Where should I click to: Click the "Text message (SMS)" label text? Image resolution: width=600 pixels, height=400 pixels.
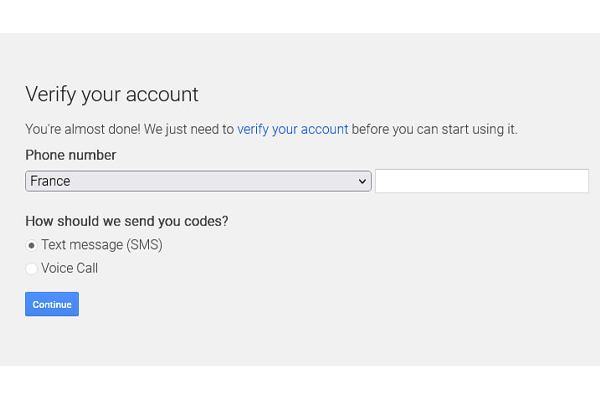click(x=101, y=245)
